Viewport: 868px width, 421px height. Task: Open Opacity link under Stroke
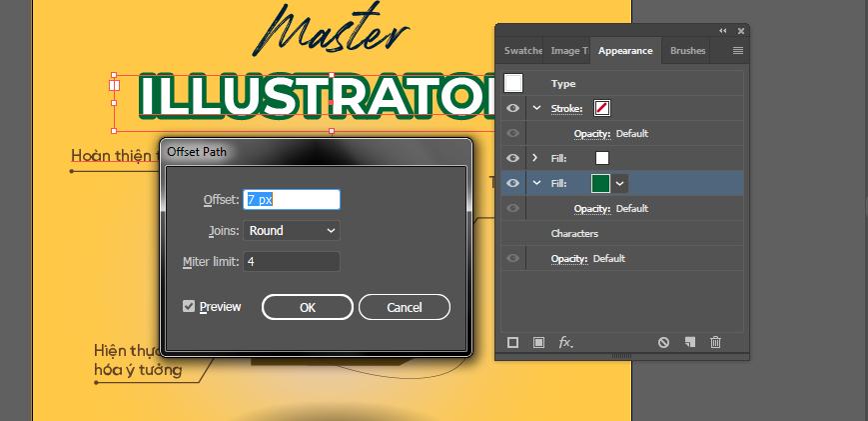coord(591,134)
